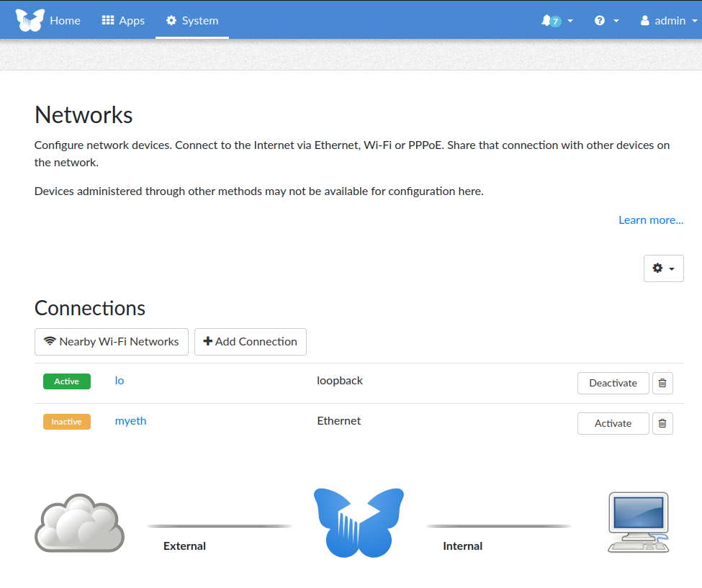Go to the Apps section
The image size is (702, 588).
pyautogui.click(x=122, y=20)
